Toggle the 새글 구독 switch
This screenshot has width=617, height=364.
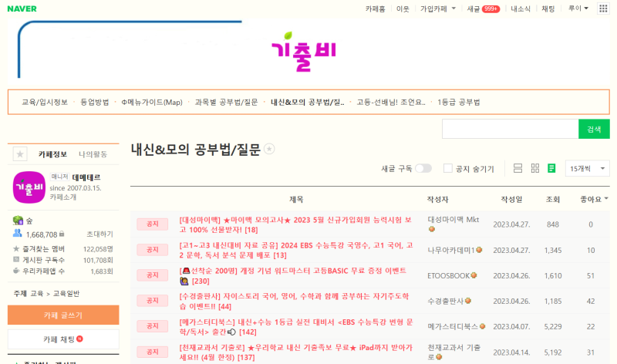[423, 168]
